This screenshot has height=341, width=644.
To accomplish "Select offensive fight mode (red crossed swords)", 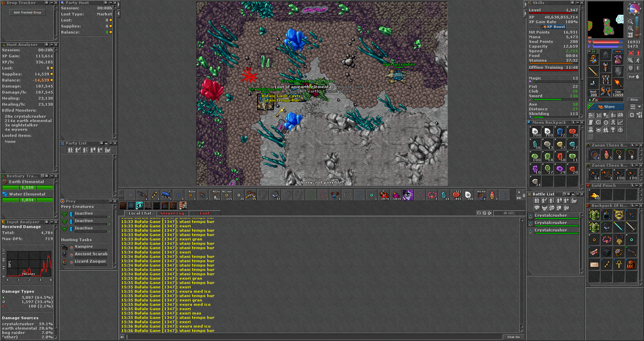I will pos(631,53).
